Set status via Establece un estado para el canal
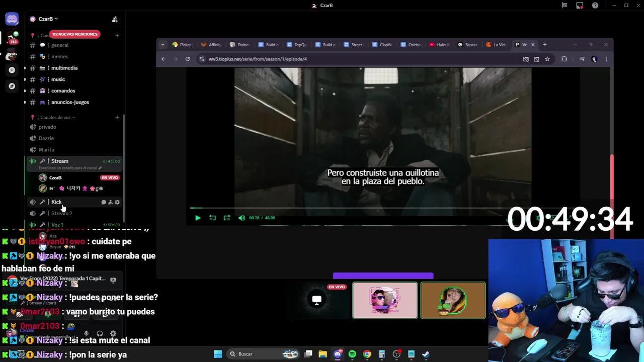 pyautogui.click(x=70, y=168)
